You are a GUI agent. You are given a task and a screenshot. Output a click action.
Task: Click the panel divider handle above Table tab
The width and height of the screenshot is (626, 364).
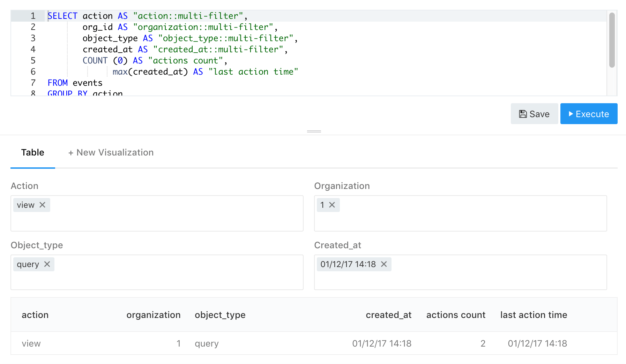tap(313, 131)
